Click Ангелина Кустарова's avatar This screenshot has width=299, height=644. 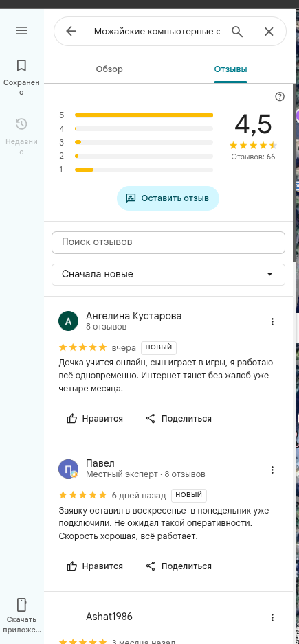point(68,321)
